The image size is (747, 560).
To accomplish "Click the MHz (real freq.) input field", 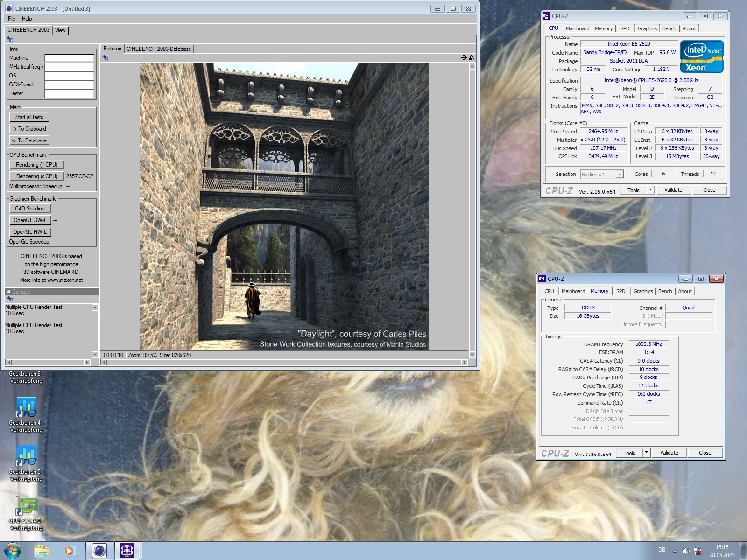I will (69, 67).
